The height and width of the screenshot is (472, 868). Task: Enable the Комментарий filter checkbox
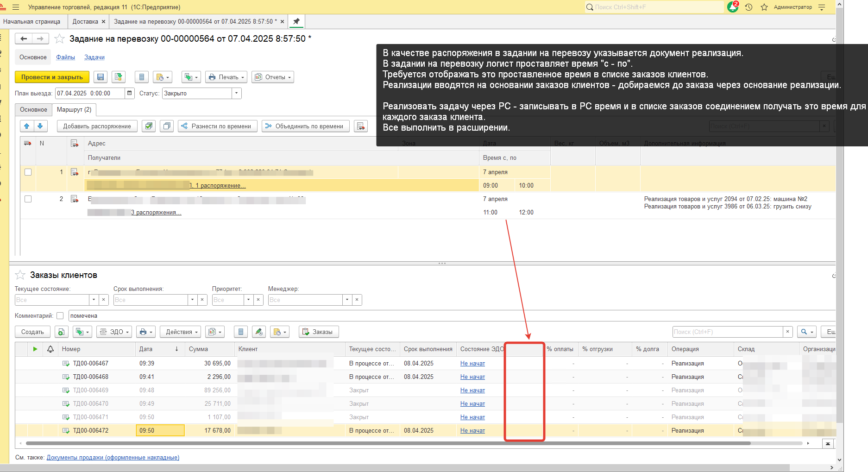point(60,316)
